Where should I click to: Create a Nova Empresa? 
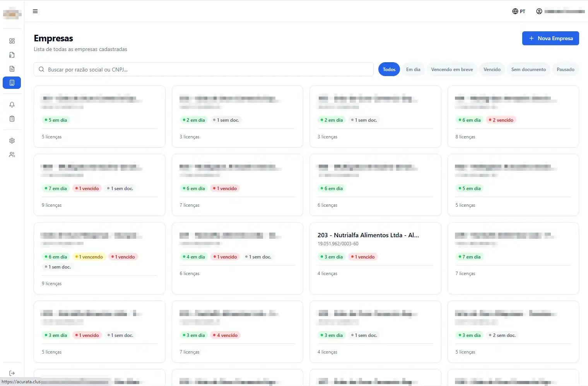[x=550, y=38]
